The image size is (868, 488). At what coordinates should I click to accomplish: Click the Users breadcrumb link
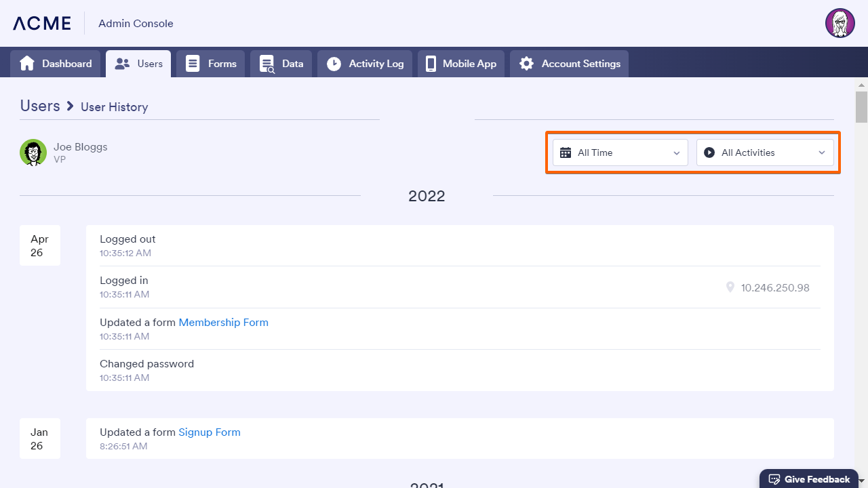[40, 106]
